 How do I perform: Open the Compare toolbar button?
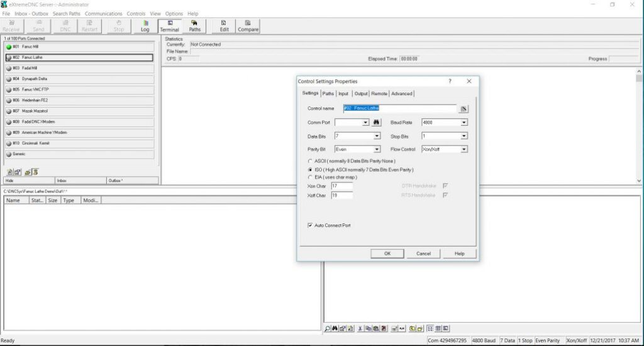click(248, 26)
